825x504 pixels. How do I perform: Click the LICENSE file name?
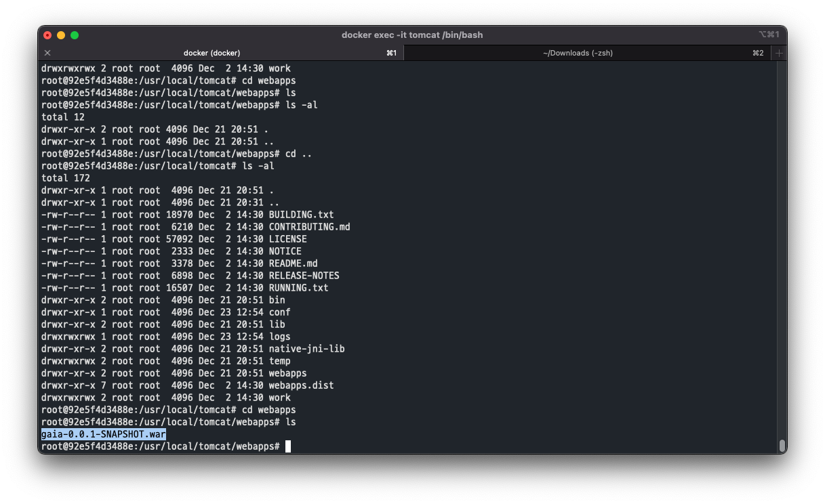click(x=287, y=239)
